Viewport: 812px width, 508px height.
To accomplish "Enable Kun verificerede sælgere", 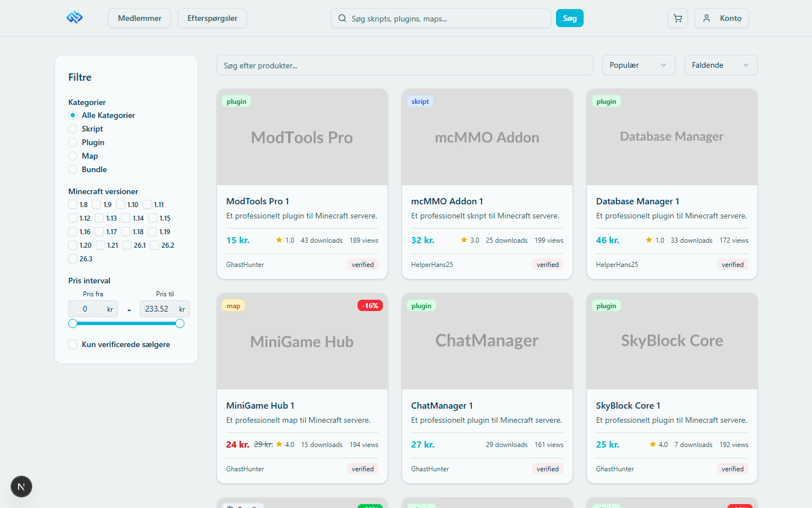I will tap(73, 344).
